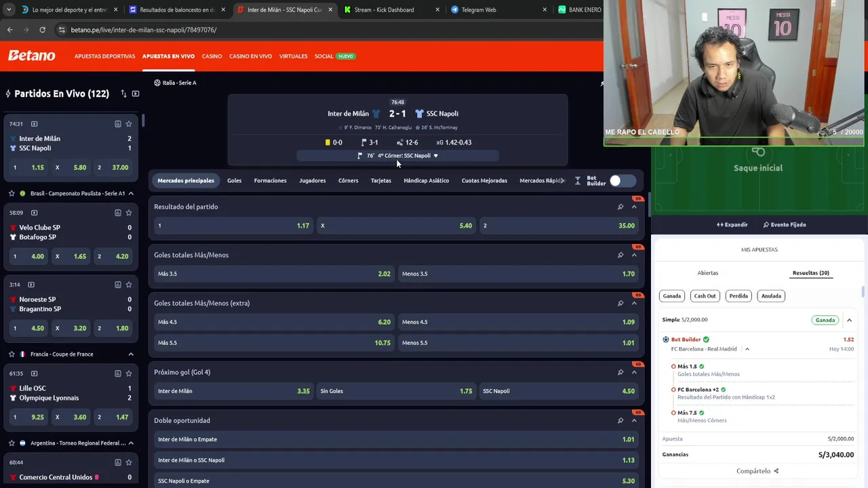This screenshot has width=868, height=488.
Task: Collapse the Próximo gol (Gol 4) market
Action: (634, 372)
